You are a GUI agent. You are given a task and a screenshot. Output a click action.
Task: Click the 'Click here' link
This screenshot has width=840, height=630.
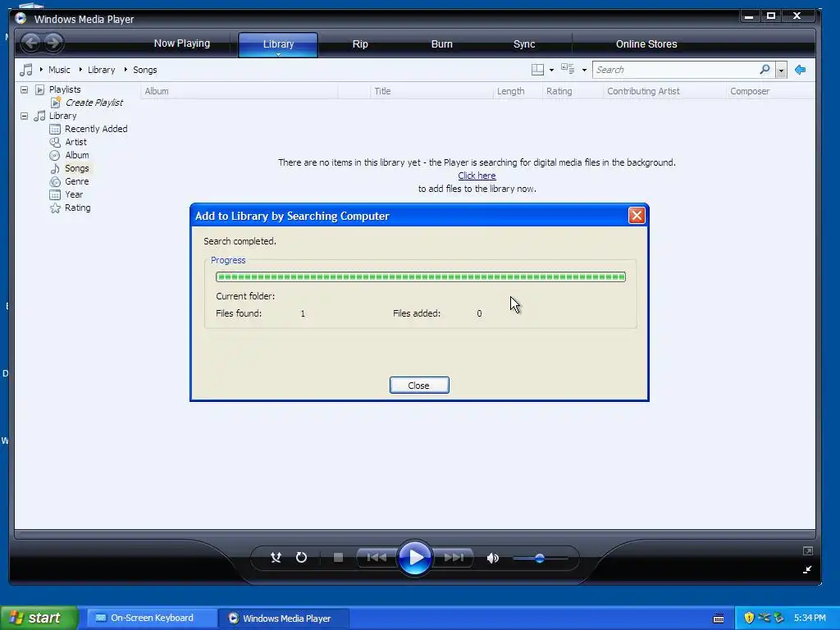(x=477, y=176)
